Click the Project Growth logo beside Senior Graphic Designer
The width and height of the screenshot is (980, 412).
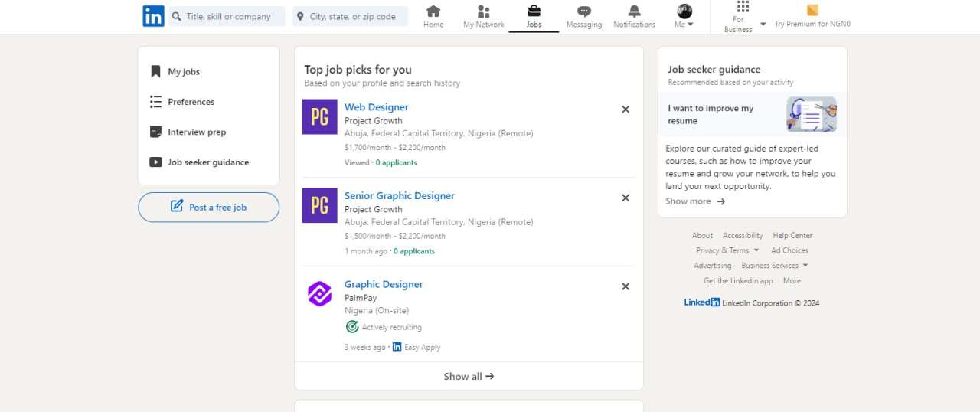pos(319,205)
